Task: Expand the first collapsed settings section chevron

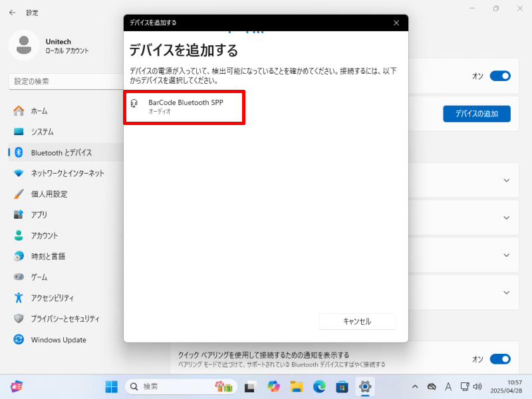Action: coord(506,180)
